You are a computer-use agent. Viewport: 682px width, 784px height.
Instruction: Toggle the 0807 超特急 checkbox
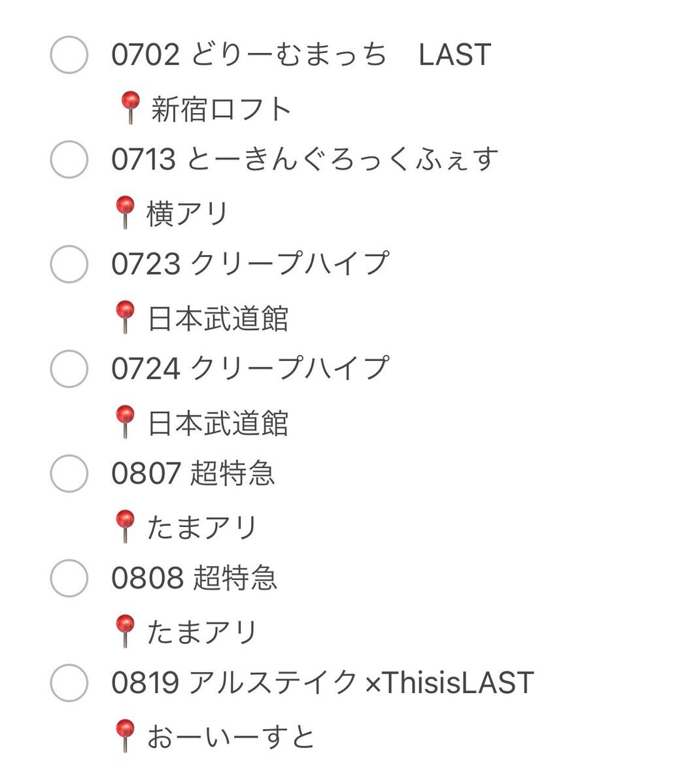(x=69, y=473)
